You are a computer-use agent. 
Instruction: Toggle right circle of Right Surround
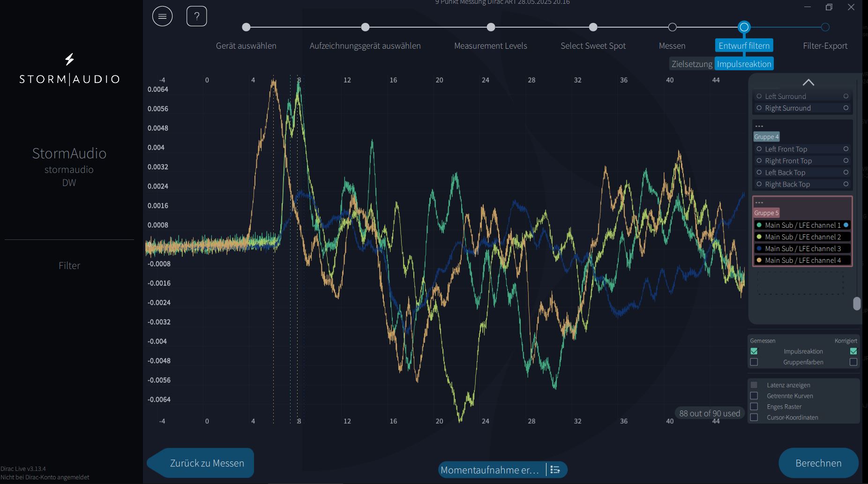point(846,108)
